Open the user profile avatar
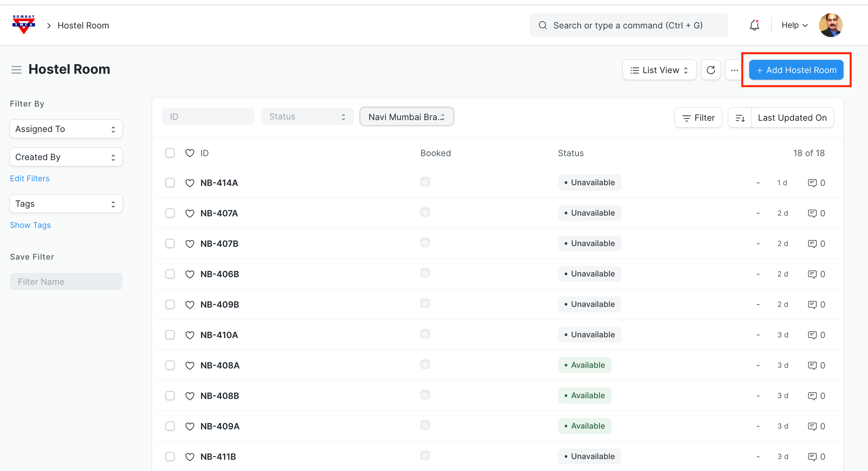Viewport: 868px width, 471px height. pyautogui.click(x=830, y=25)
